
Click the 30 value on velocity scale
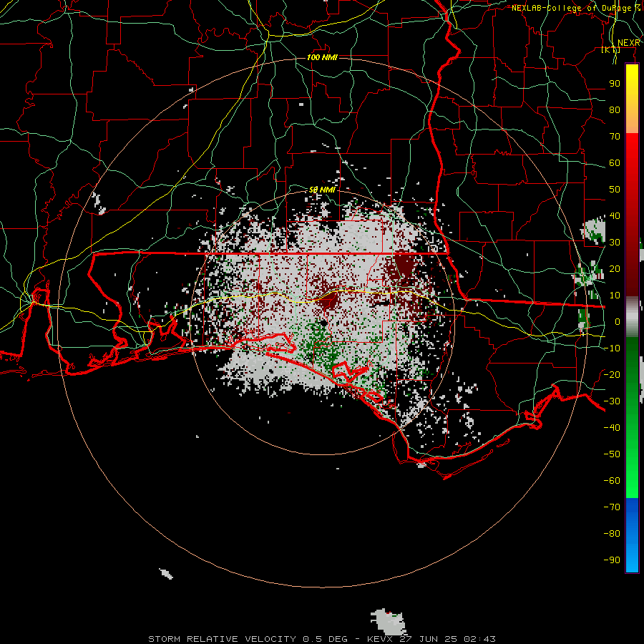615,243
